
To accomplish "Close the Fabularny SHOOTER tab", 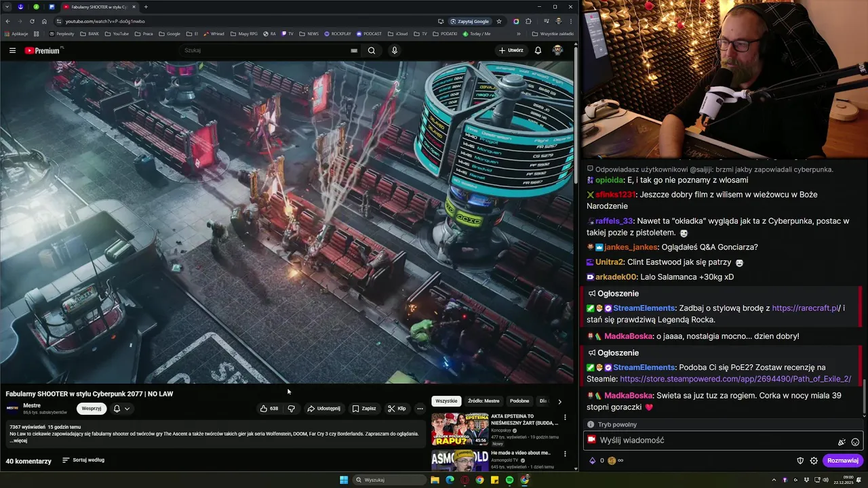I will click(134, 7).
